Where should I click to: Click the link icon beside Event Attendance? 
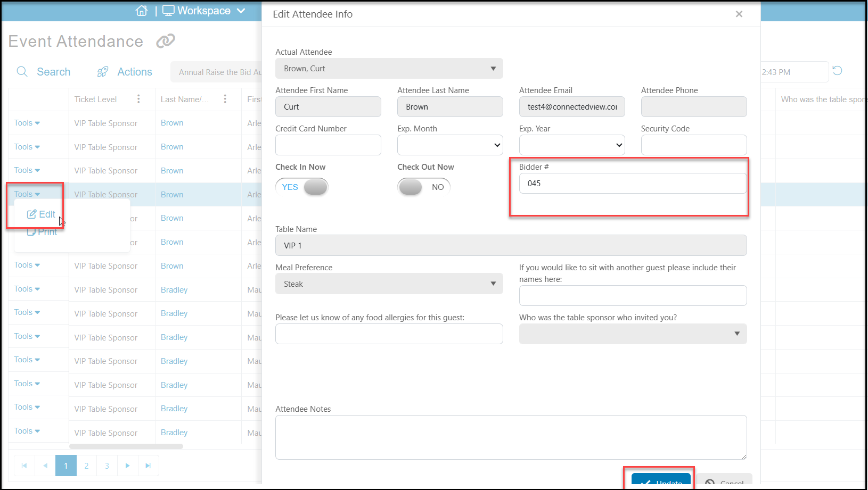click(166, 41)
